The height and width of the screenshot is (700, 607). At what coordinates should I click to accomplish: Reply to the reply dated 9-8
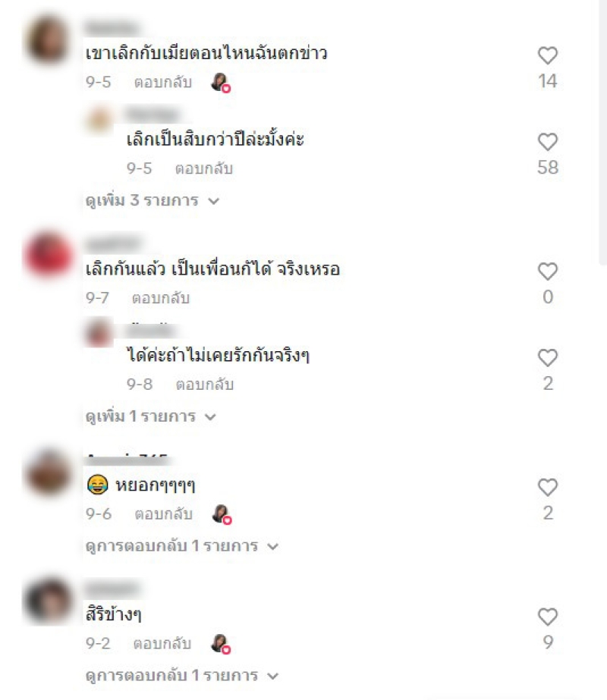pos(205,385)
